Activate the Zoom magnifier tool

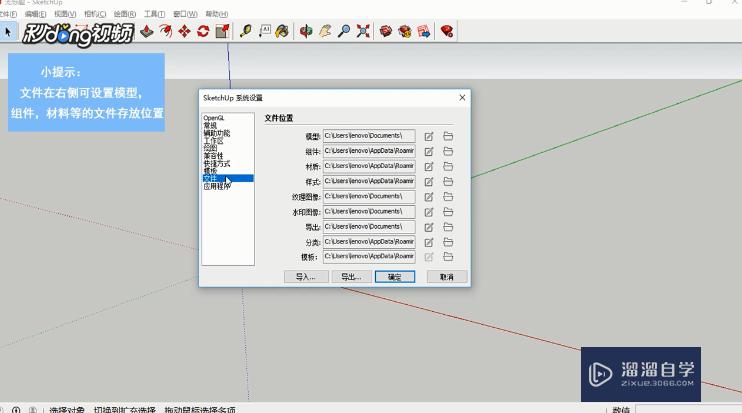(344, 32)
